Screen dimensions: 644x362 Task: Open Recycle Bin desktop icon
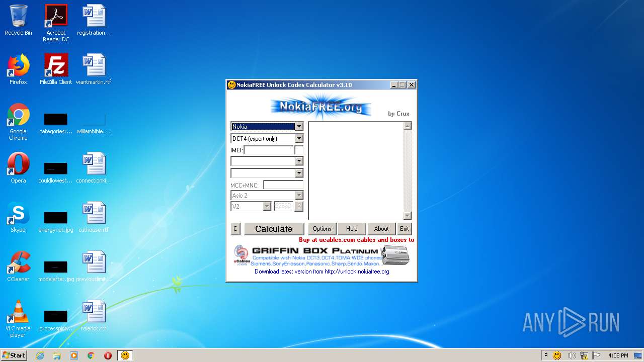18,20
